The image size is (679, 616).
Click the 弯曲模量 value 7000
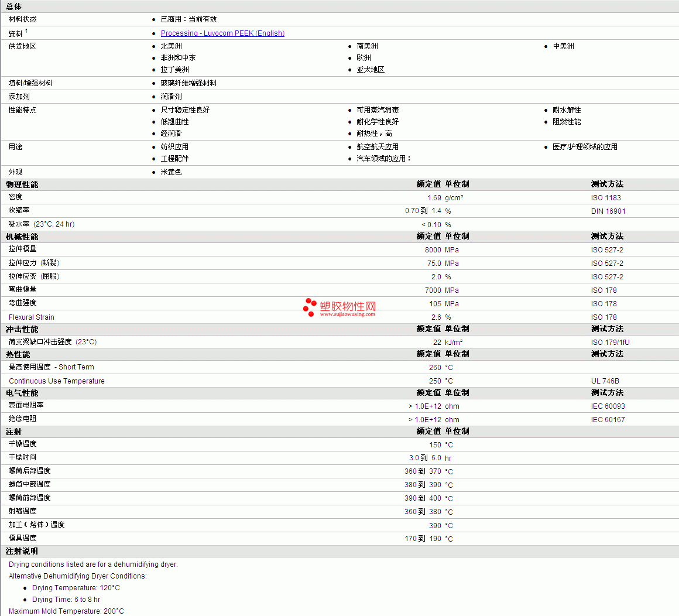pyautogui.click(x=433, y=290)
